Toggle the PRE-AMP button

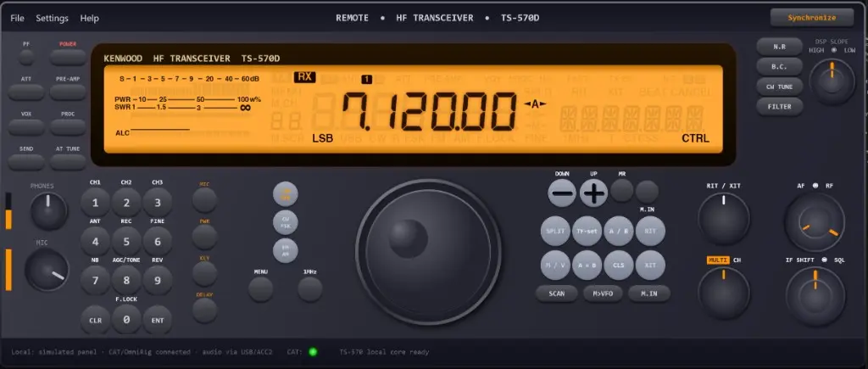coord(68,92)
